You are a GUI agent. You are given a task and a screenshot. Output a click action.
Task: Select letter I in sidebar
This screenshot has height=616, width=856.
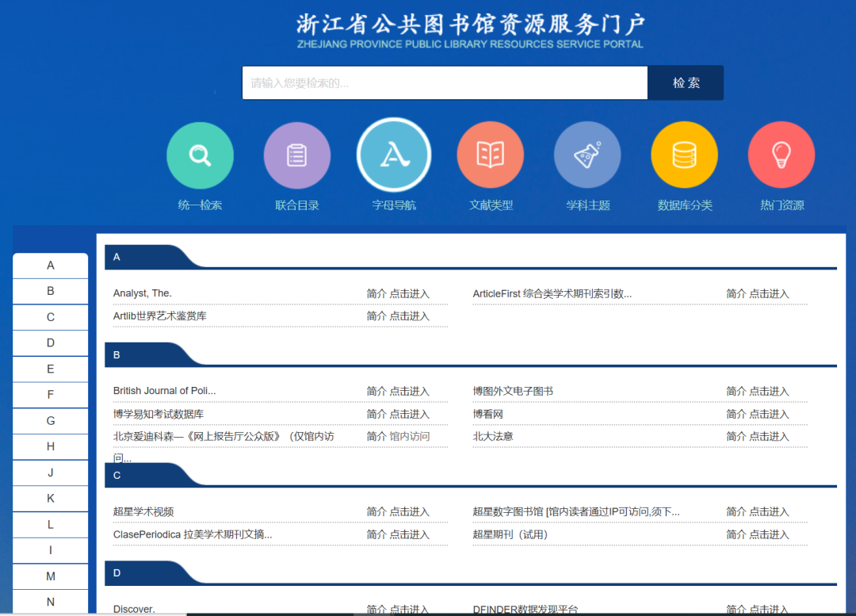tap(50, 550)
